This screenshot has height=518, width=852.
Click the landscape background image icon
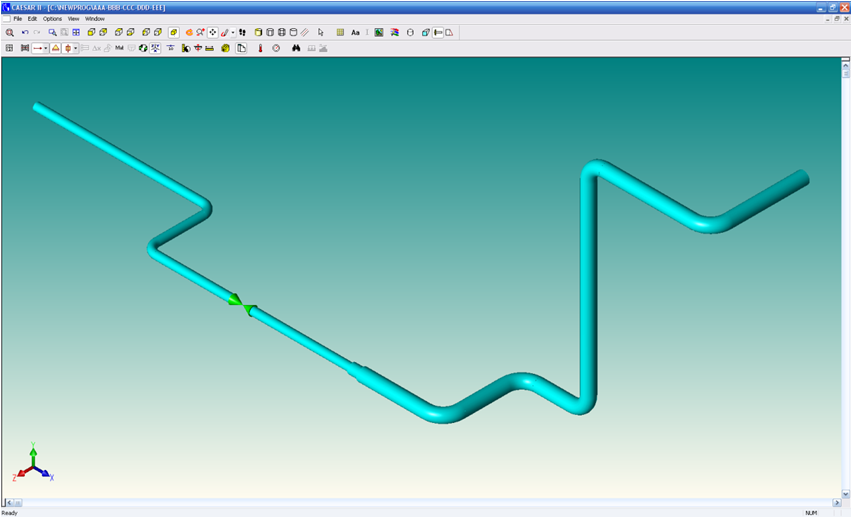pos(379,33)
